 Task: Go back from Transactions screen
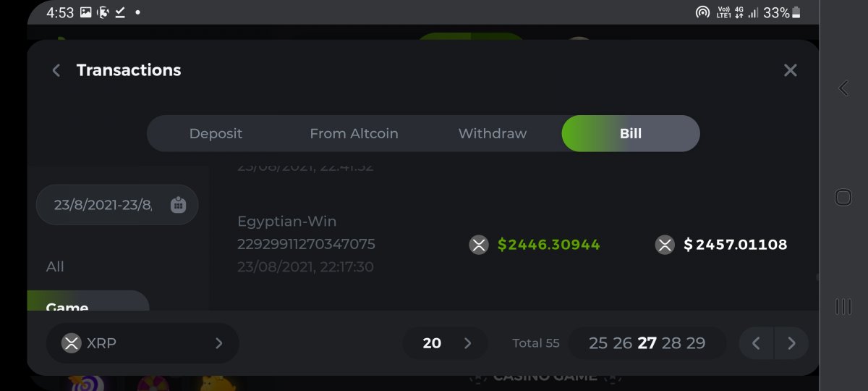[x=56, y=70]
